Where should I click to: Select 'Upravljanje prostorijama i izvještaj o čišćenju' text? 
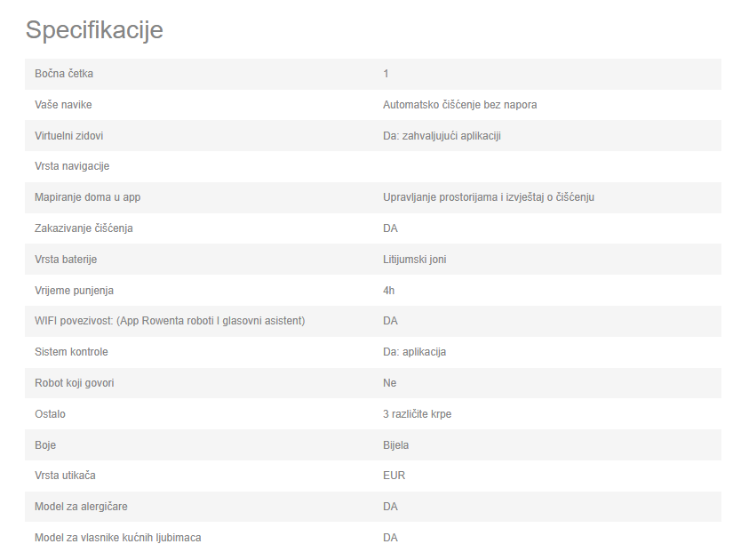pos(489,197)
